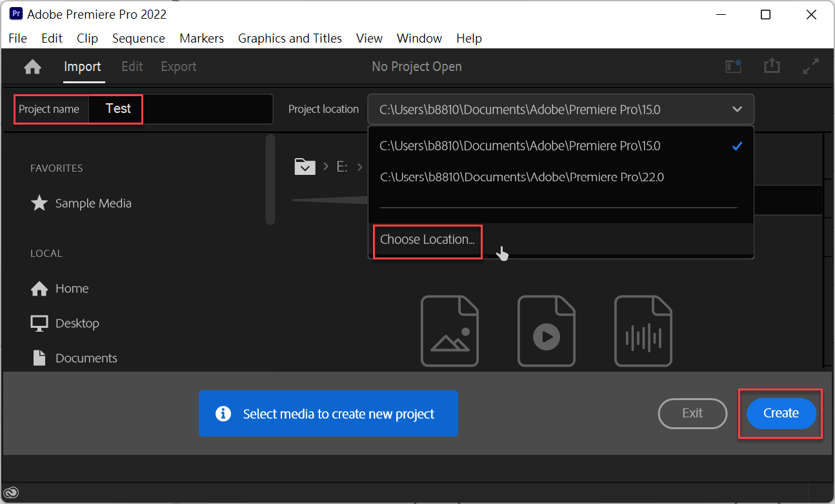Open the folder dropdown icon in the breadcrumb
This screenshot has width=835, height=504.
305,167
